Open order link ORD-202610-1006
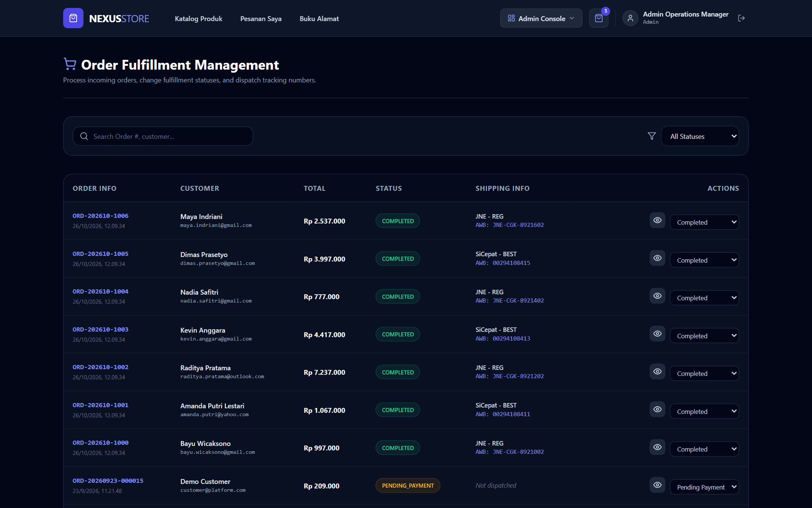Screen dimensions: 812x508 point(100,216)
